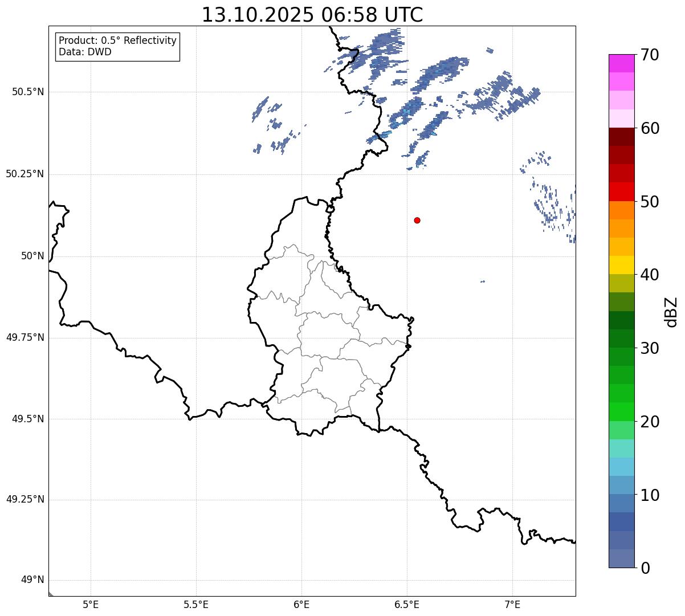Click the latitude label "50.5°N"
Image resolution: width=685 pixels, height=616 pixels.
coord(27,92)
